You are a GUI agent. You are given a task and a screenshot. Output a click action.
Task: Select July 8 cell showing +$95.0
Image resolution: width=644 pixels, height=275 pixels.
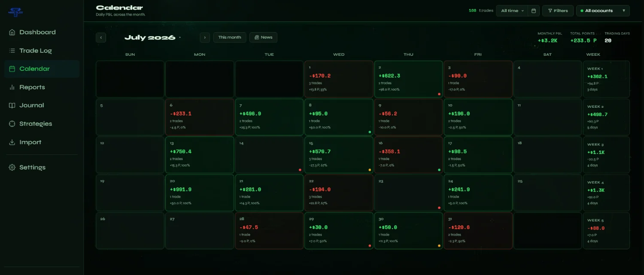339,117
